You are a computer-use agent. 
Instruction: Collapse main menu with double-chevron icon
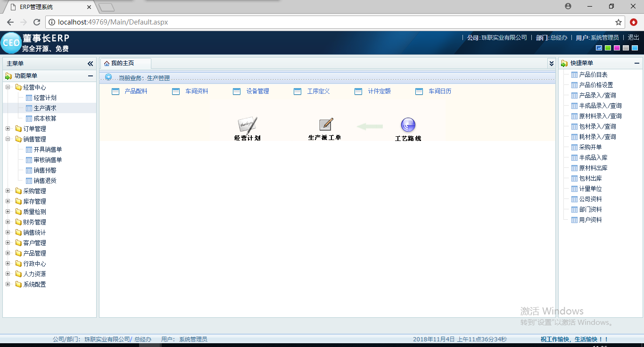91,64
